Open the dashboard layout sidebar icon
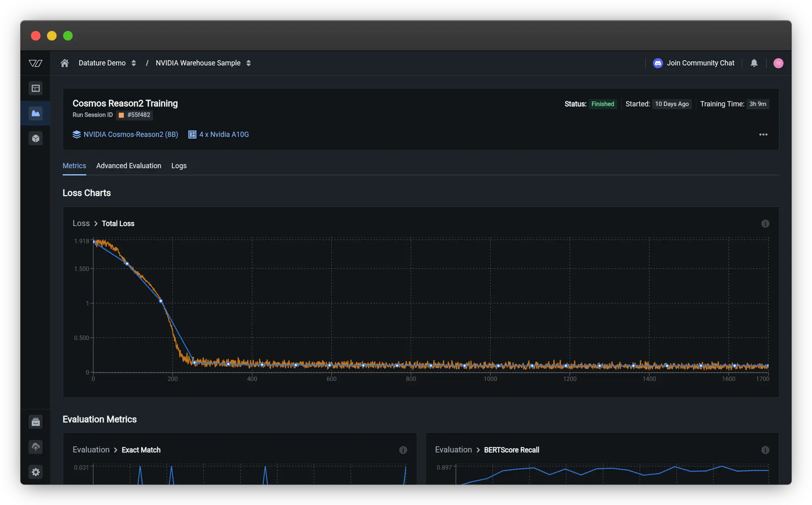The width and height of the screenshot is (812, 505). 36,88
